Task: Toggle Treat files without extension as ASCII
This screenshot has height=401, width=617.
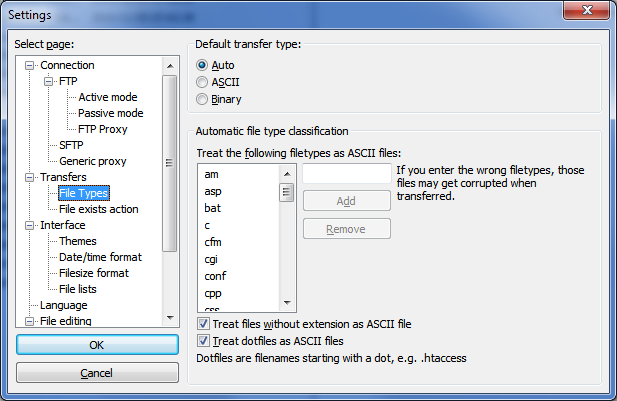Action: 204,324
